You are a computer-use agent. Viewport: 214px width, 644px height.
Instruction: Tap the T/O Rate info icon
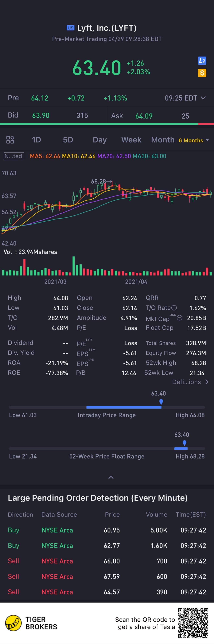pyautogui.click(x=174, y=308)
